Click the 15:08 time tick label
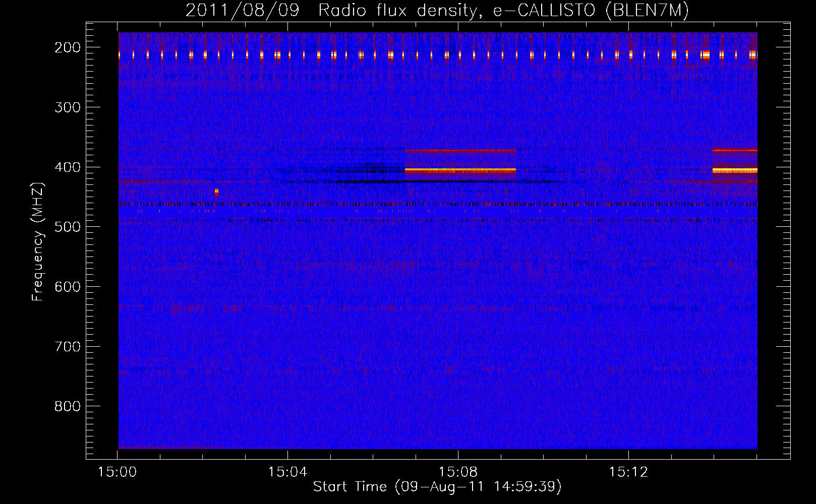 (x=458, y=472)
